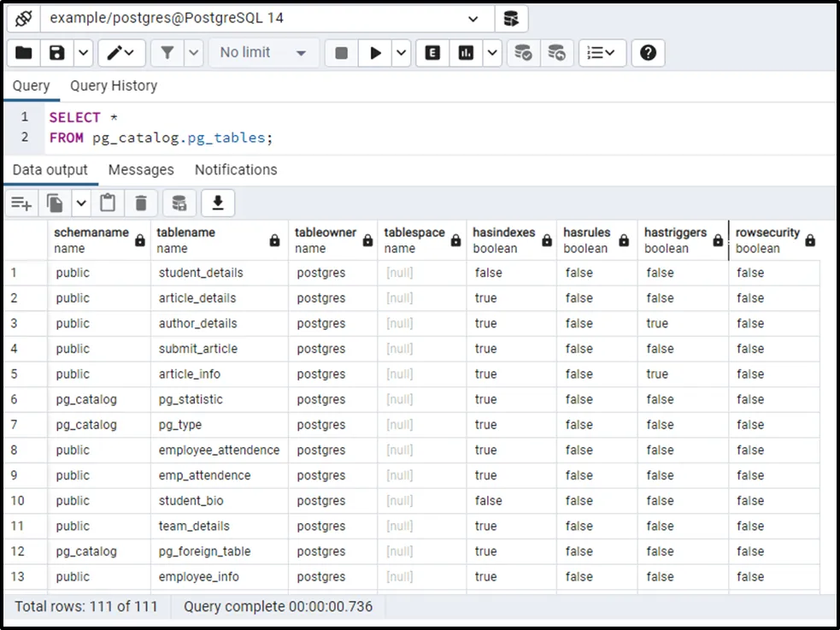Click the Explain (E) query button
Viewport: 840px width, 630px height.
[433, 53]
